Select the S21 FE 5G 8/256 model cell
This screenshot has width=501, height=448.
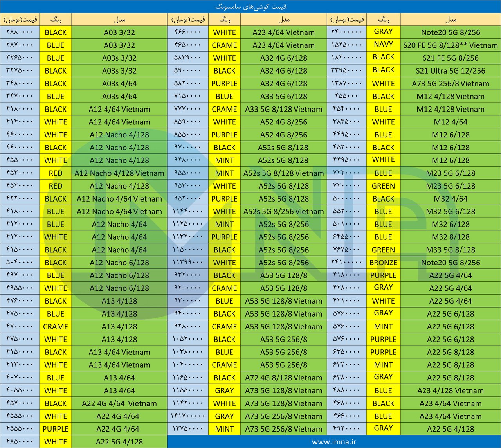point(451,58)
